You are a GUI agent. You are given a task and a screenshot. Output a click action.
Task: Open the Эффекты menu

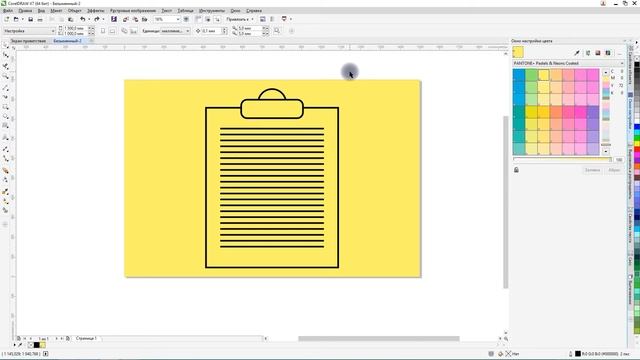pos(96,11)
